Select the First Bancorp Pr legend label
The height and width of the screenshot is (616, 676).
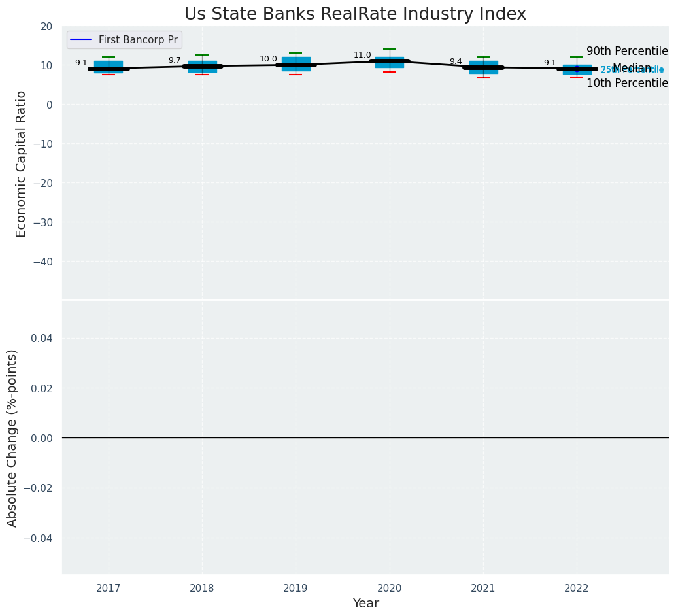tap(138, 40)
